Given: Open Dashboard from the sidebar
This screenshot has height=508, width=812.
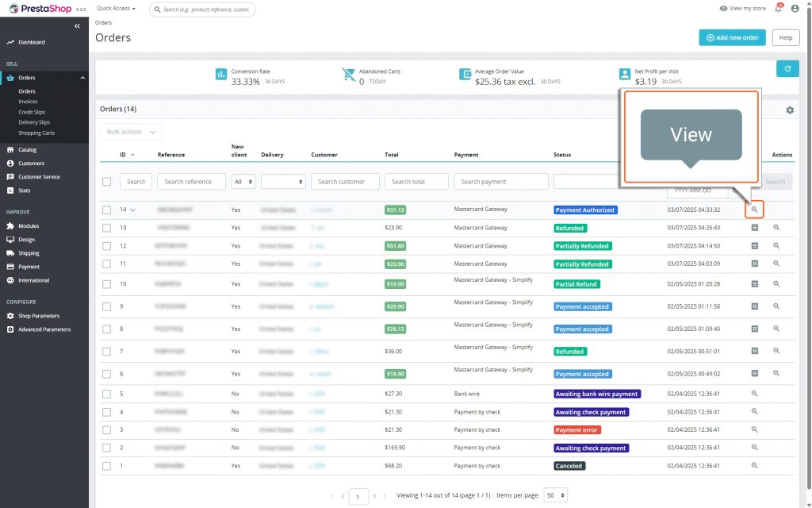Looking at the screenshot, I should pyautogui.click(x=32, y=43).
